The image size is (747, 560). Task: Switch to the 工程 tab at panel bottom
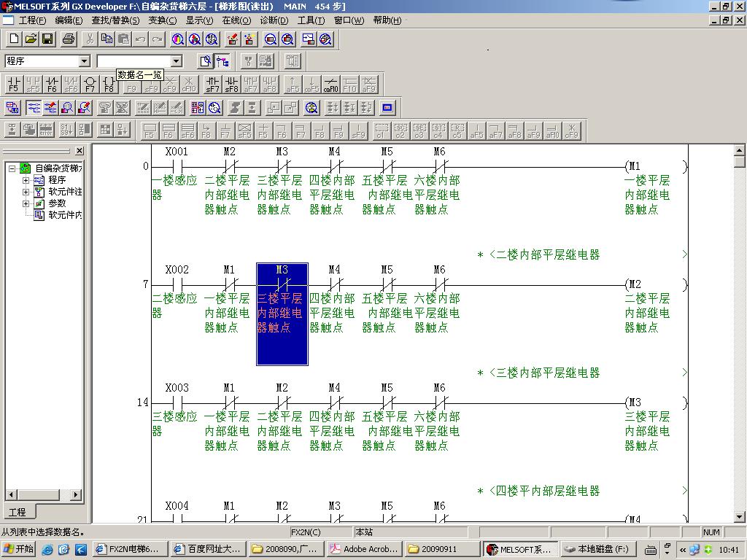pyautogui.click(x=17, y=512)
